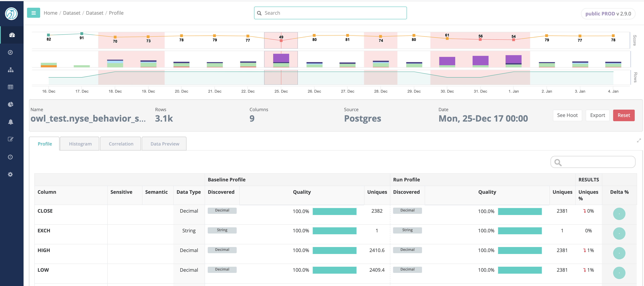Open the compass explorer sidebar icon

(10, 52)
